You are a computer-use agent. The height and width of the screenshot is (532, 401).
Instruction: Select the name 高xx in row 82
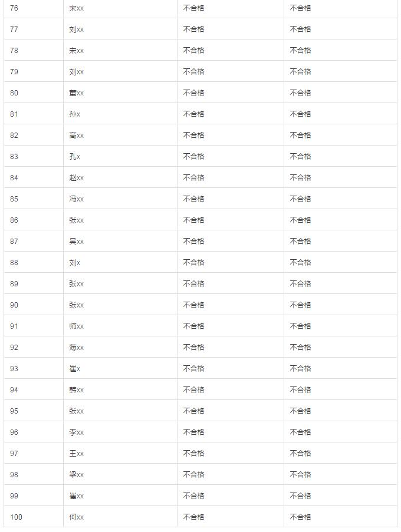(77, 136)
